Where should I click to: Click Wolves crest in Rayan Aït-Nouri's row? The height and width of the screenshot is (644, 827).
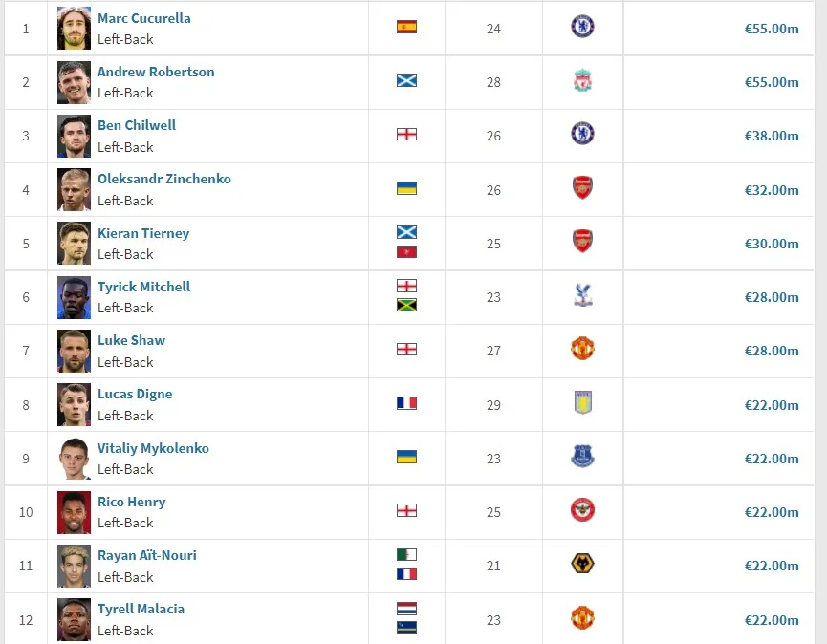point(582,565)
